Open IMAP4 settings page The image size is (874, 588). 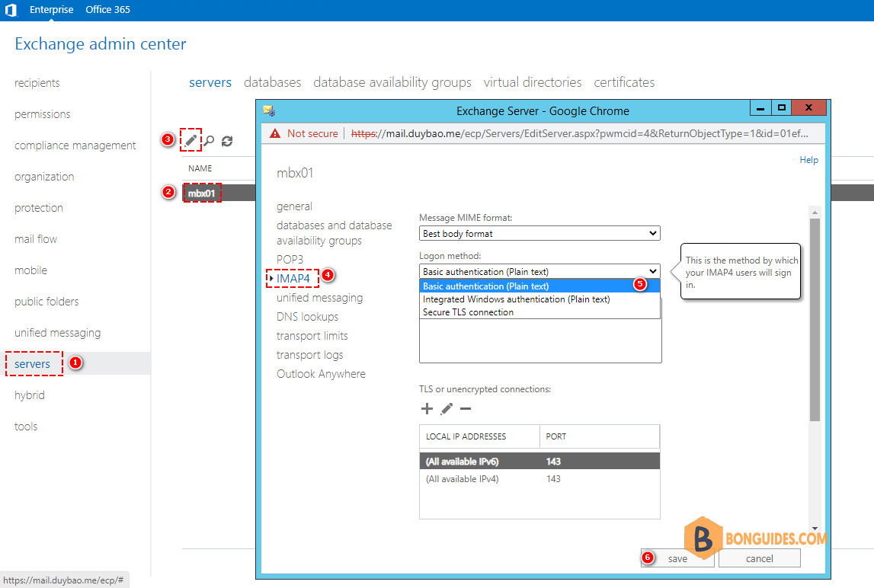[293, 278]
